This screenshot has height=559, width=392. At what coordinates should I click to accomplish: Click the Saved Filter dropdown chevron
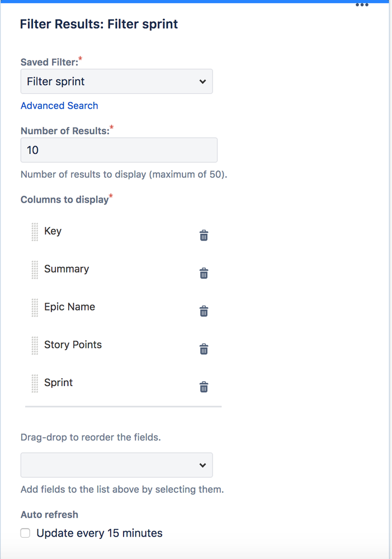click(202, 81)
